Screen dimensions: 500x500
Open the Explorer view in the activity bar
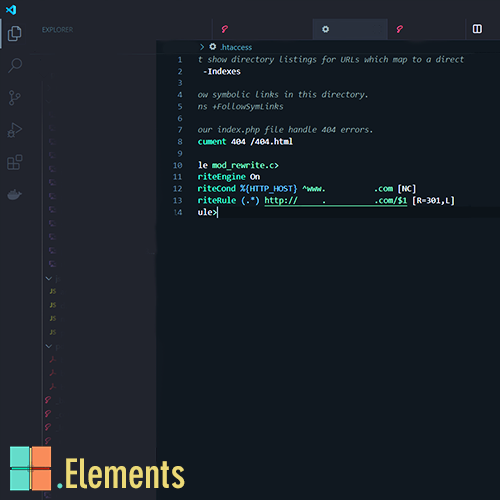[15, 34]
